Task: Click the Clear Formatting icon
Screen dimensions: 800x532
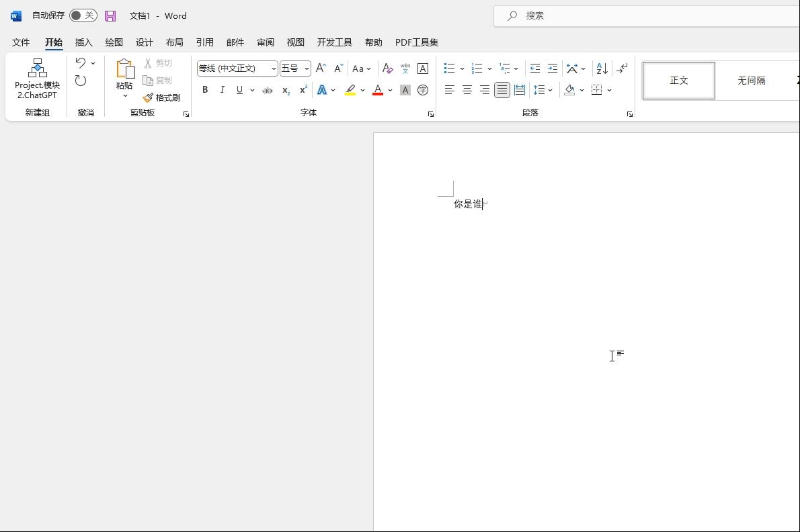Action: (x=387, y=69)
